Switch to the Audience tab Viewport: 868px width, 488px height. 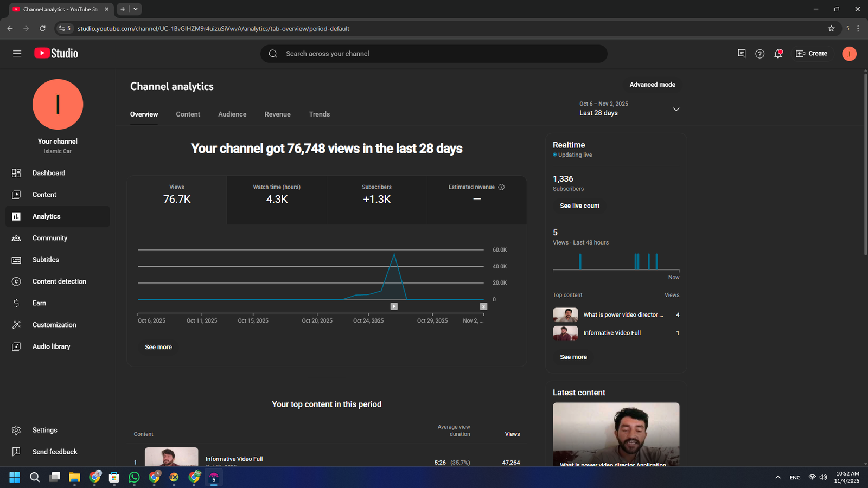pyautogui.click(x=232, y=114)
